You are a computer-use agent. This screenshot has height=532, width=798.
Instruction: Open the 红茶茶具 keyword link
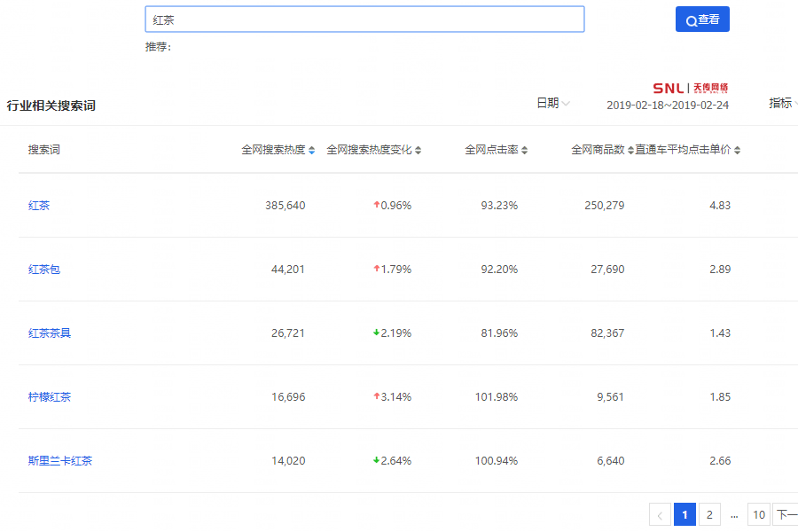pyautogui.click(x=50, y=332)
